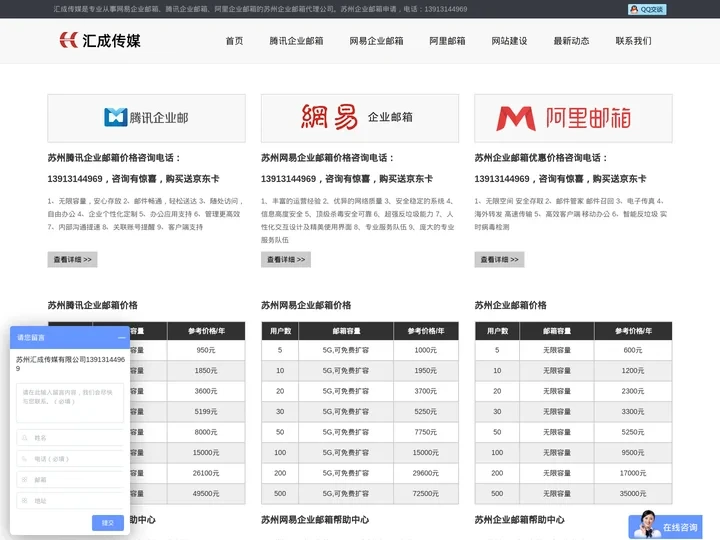
Task: Click the 5199元 price cell
Action: (x=206, y=411)
